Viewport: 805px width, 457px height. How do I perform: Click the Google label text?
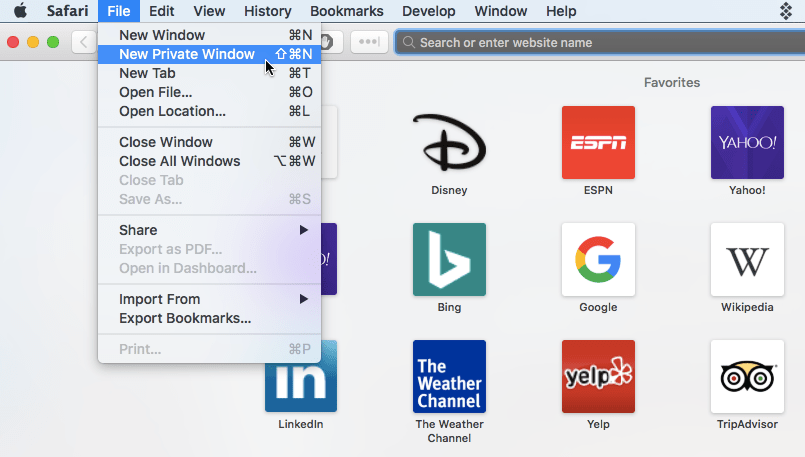598,307
